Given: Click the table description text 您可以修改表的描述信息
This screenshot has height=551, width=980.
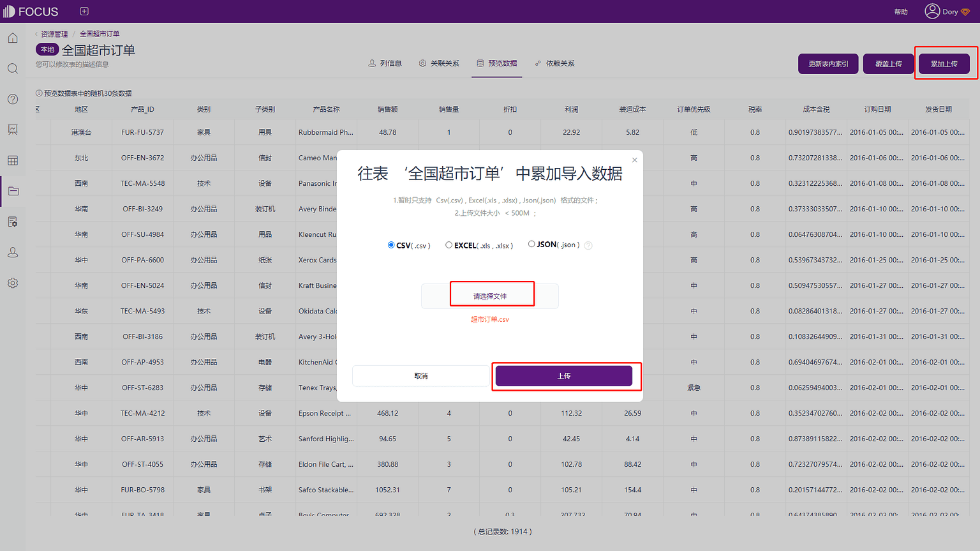Looking at the screenshot, I should click(72, 64).
